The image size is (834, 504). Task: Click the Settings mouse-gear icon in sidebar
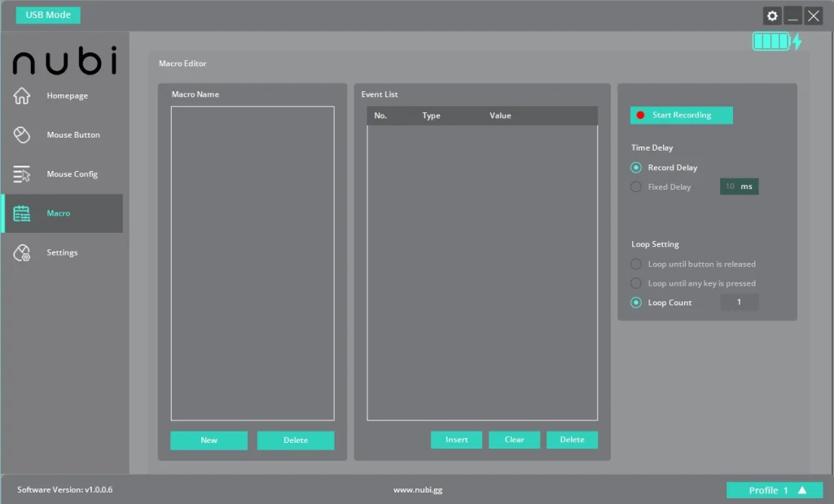point(22,253)
